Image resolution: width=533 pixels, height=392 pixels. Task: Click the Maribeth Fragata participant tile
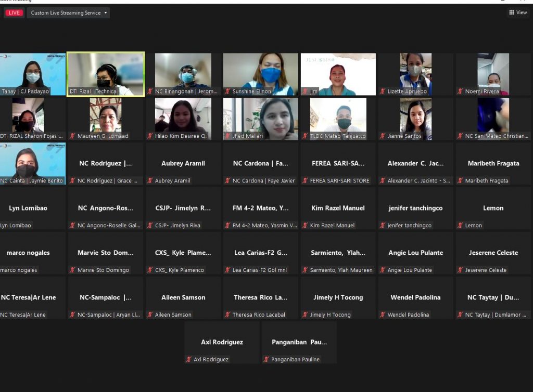(493, 163)
